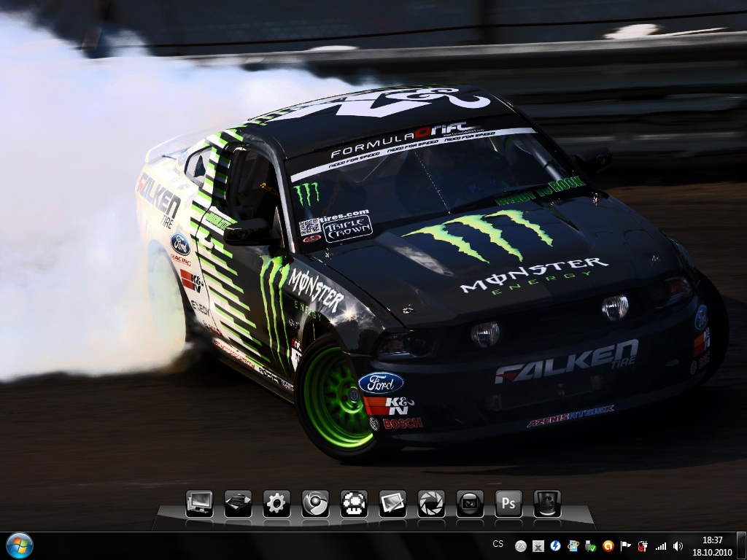Switch the CS input language indicator
The width and height of the screenshot is (747, 560).
click(498, 544)
